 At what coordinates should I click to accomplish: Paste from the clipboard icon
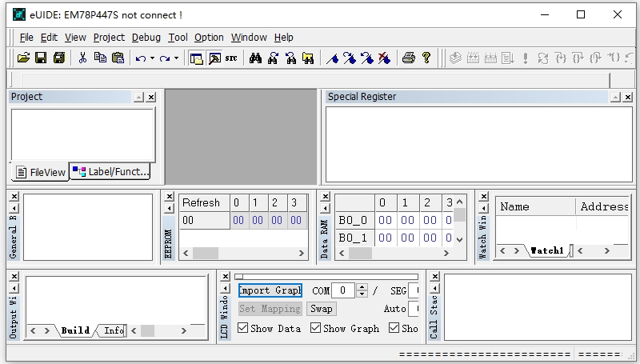pyautogui.click(x=118, y=58)
